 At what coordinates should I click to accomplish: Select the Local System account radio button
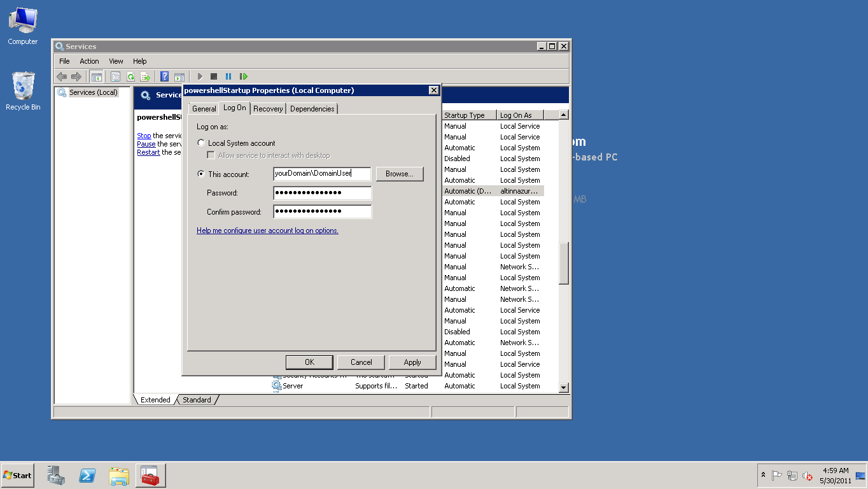(x=201, y=143)
